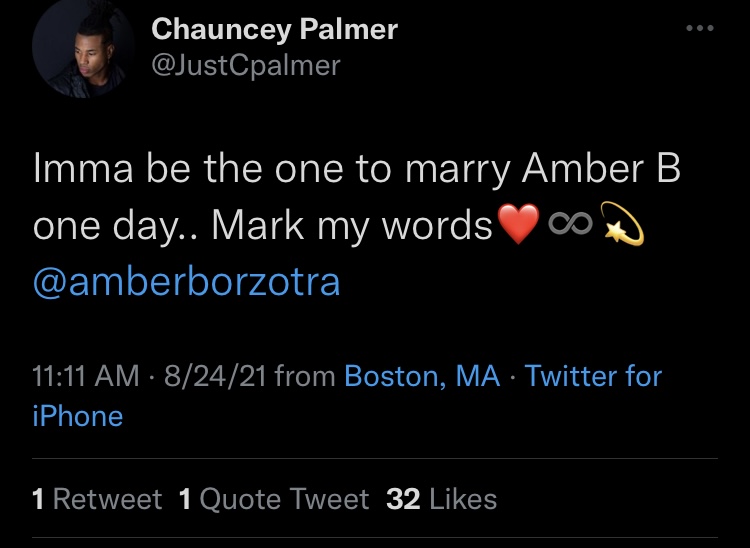The height and width of the screenshot is (548, 750).
Task: Open the Chauncey Palmer display name
Action: 275,30
